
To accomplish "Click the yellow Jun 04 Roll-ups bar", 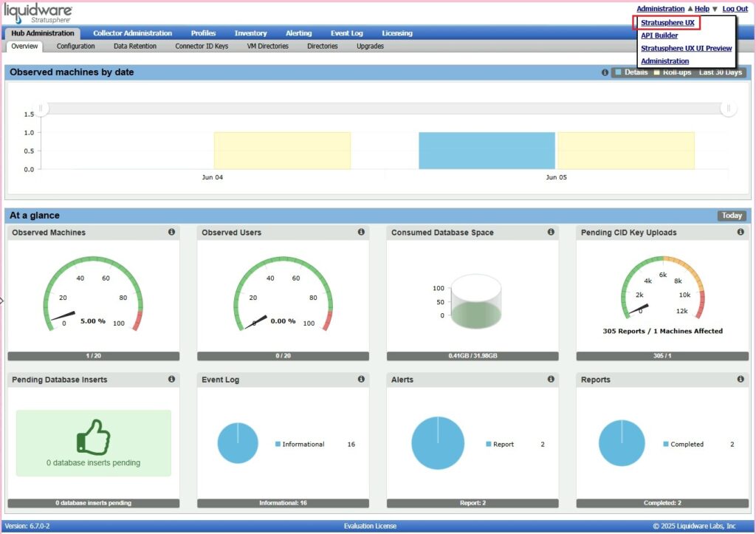I will (282, 151).
